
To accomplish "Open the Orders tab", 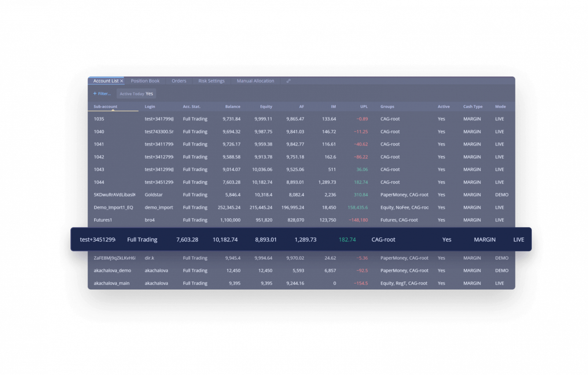I will pyautogui.click(x=179, y=81).
